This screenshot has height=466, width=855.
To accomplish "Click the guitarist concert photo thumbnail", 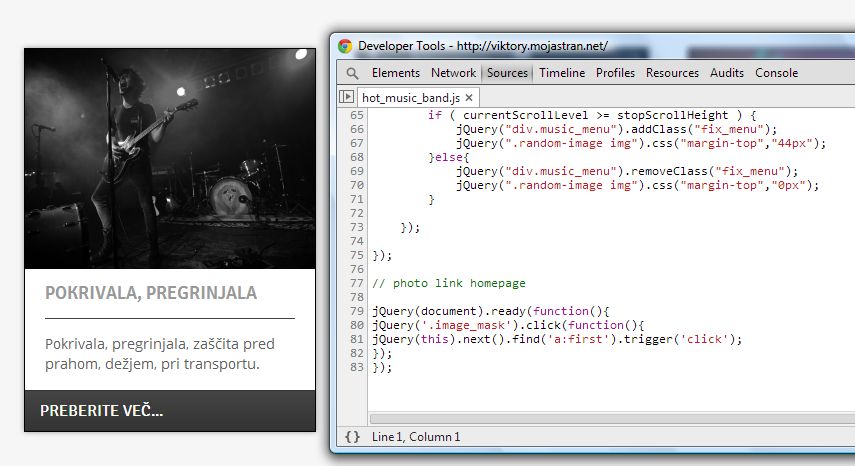I will [170, 159].
